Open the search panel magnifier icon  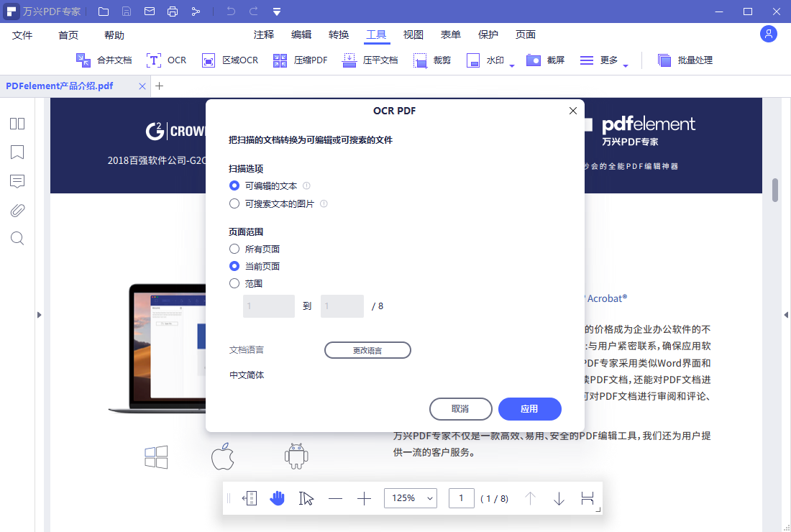tap(17, 239)
